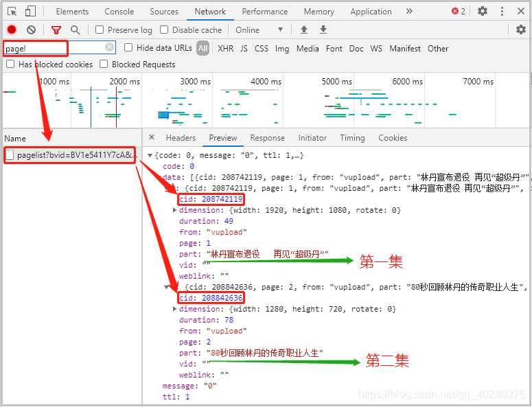This screenshot has height=407, width=532.
Task: Export HAR file with download arrow
Action: 323,30
